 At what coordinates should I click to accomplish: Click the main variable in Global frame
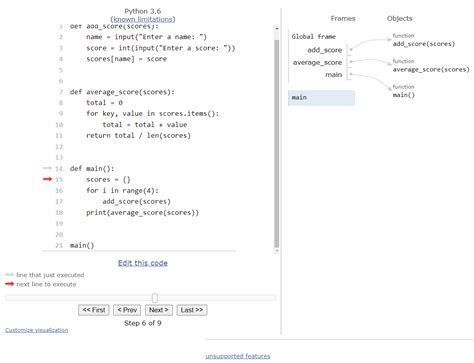334,75
